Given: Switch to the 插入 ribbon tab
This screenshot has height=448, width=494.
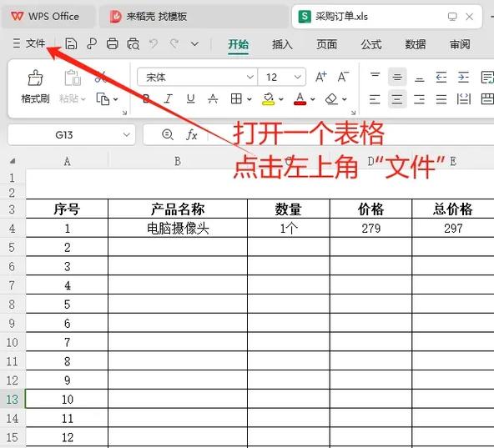Looking at the screenshot, I should click(x=282, y=44).
